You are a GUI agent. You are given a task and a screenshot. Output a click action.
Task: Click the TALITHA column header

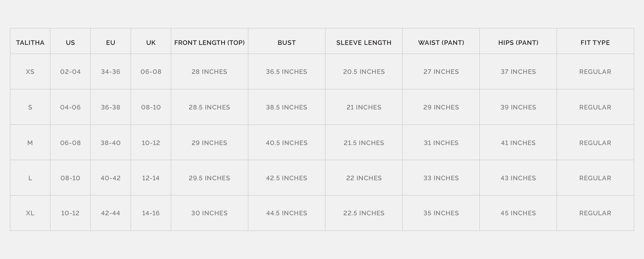tap(30, 43)
